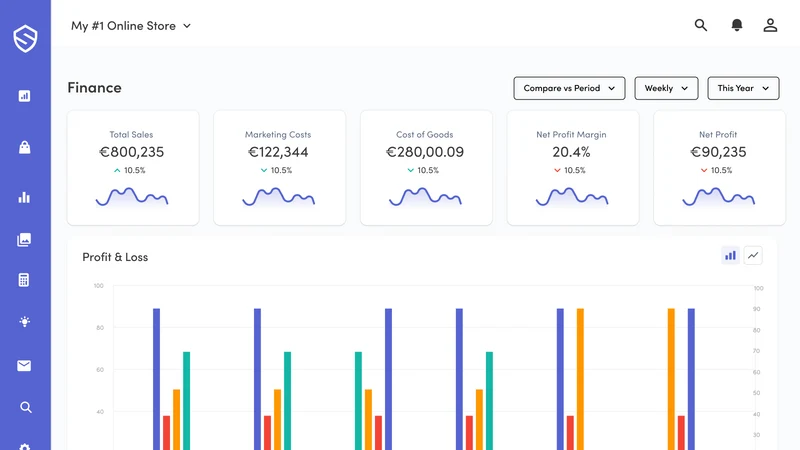Select the Net Profit Margin card

(573, 168)
